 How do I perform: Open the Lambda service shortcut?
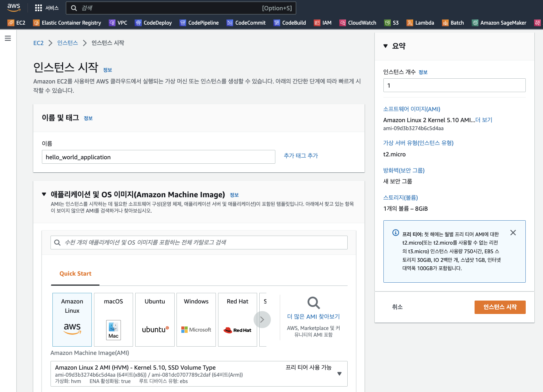coord(420,23)
